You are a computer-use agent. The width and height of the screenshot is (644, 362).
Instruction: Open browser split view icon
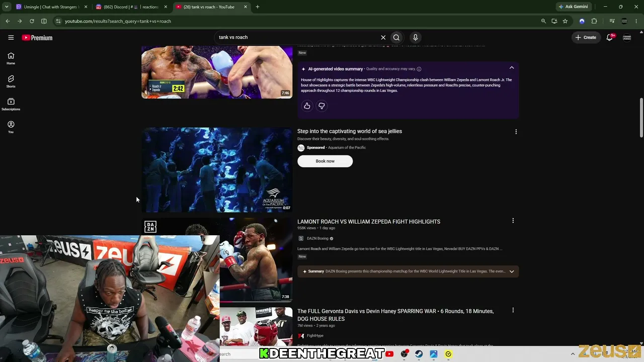[x=44, y=21]
